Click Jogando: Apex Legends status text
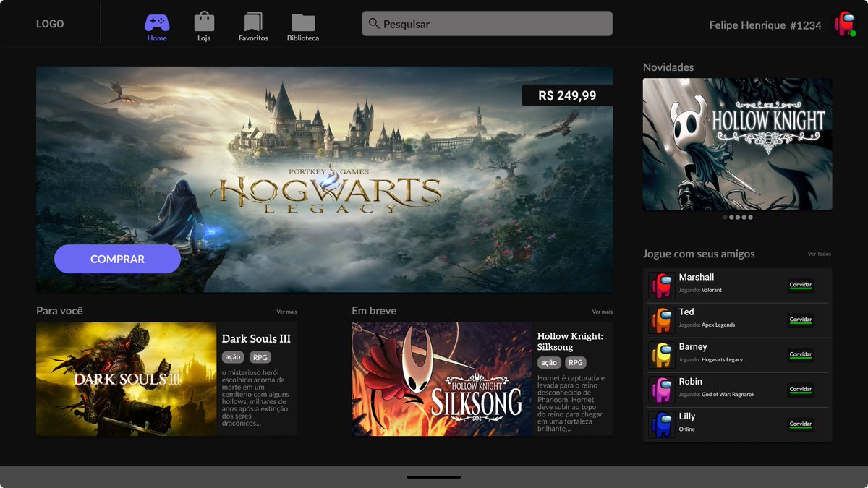 coord(707,325)
